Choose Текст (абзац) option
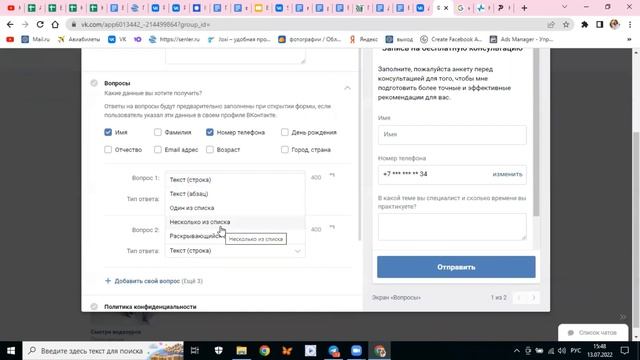 tap(235, 194)
